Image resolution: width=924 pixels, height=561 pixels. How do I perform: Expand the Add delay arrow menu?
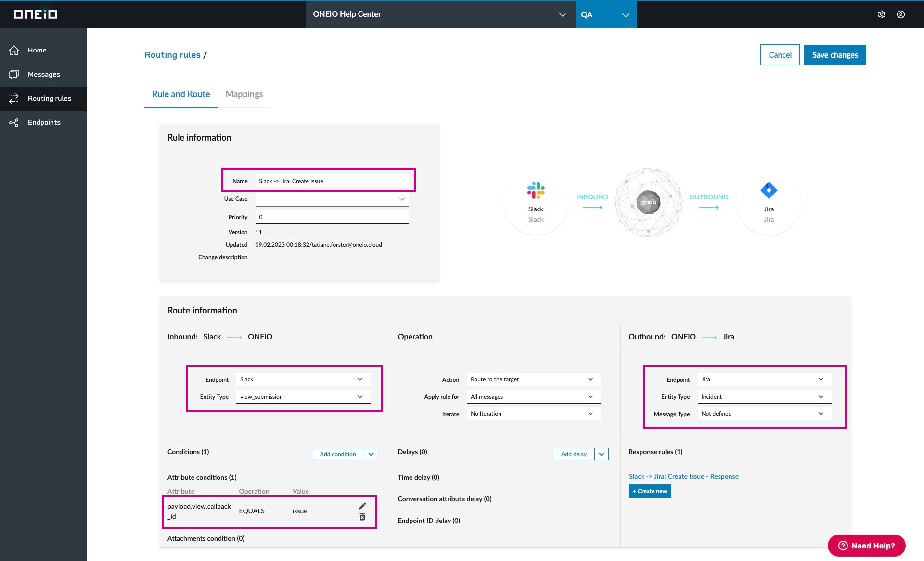click(602, 454)
